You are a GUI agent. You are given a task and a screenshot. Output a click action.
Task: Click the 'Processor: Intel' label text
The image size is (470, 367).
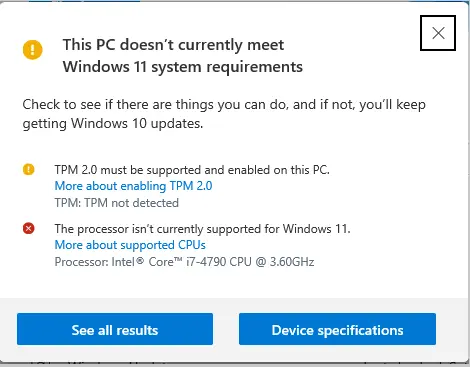[x=99, y=262]
